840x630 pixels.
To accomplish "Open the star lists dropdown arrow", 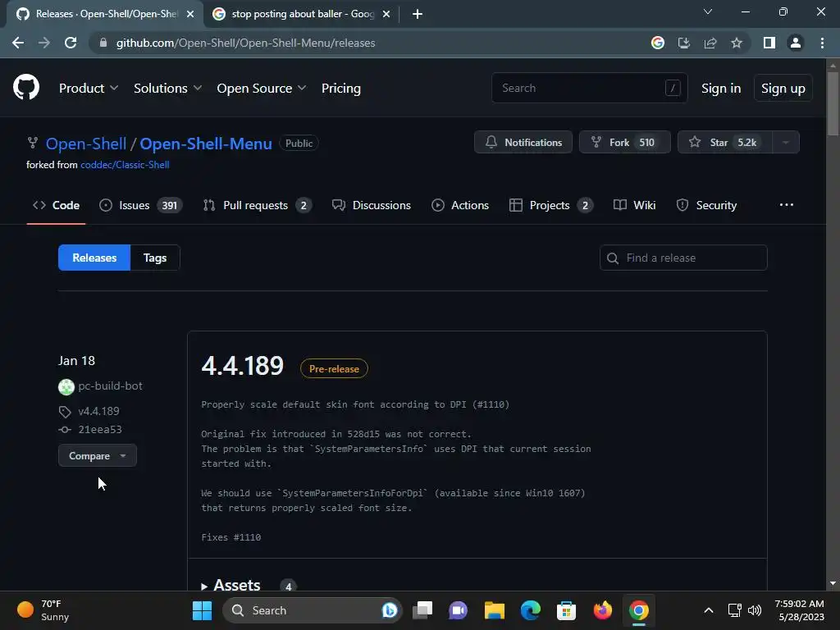I will coord(786,142).
